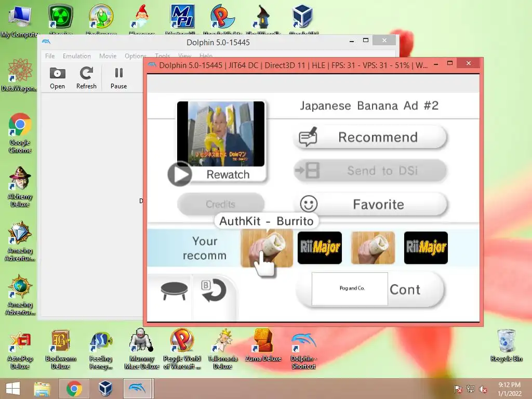Open the Emulation menu

point(77,56)
